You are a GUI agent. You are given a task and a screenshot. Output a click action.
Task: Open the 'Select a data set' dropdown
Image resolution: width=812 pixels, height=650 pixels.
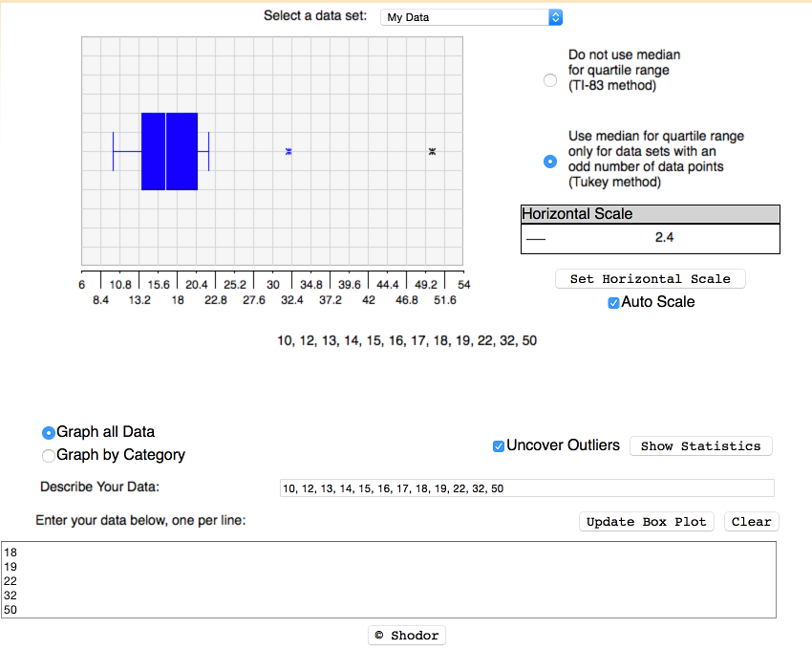click(x=471, y=17)
